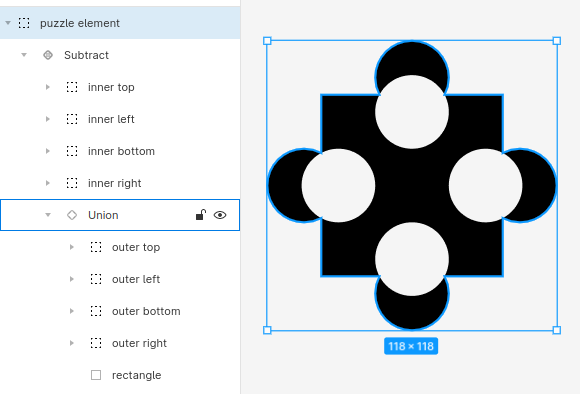Select the inner bottom layer
The width and height of the screenshot is (580, 394).
pyautogui.click(x=120, y=151)
